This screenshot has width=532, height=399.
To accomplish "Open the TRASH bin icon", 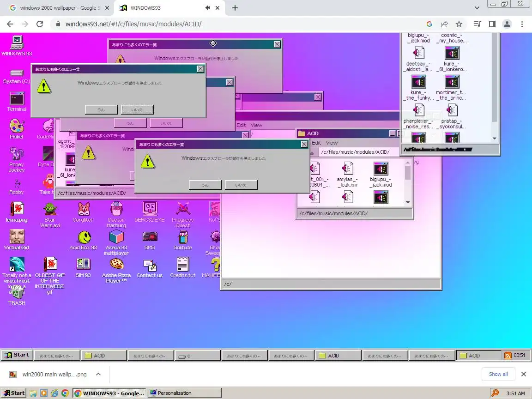I will [x=17, y=295].
